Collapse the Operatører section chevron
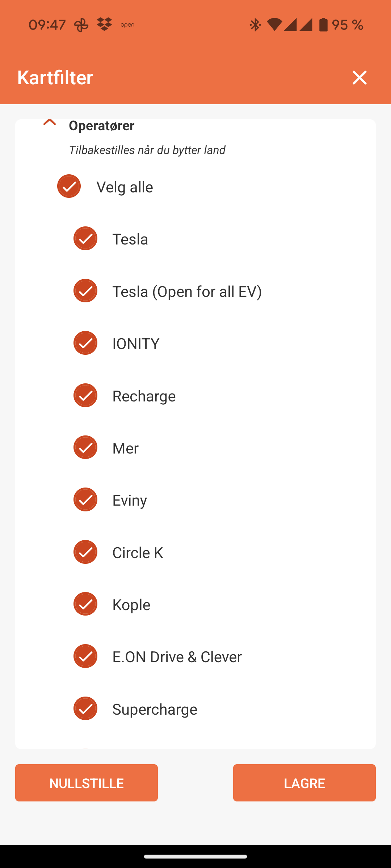 pos(50,123)
